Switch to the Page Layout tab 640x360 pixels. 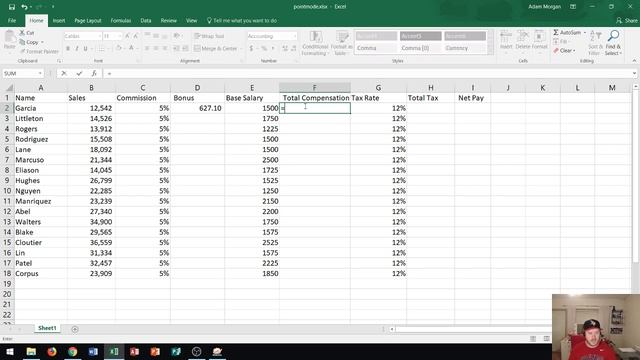(88, 20)
